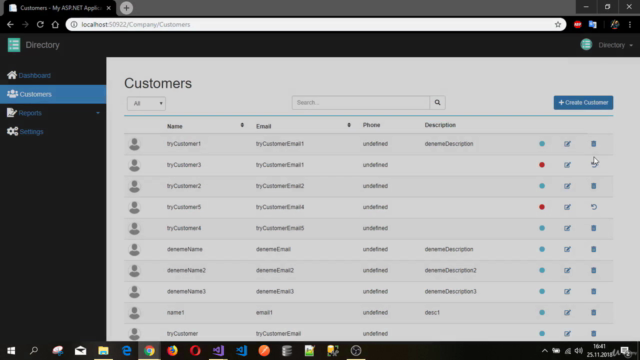The width and height of the screenshot is (640, 360).
Task: Toggle status dot for denemeName2
Action: [542, 270]
